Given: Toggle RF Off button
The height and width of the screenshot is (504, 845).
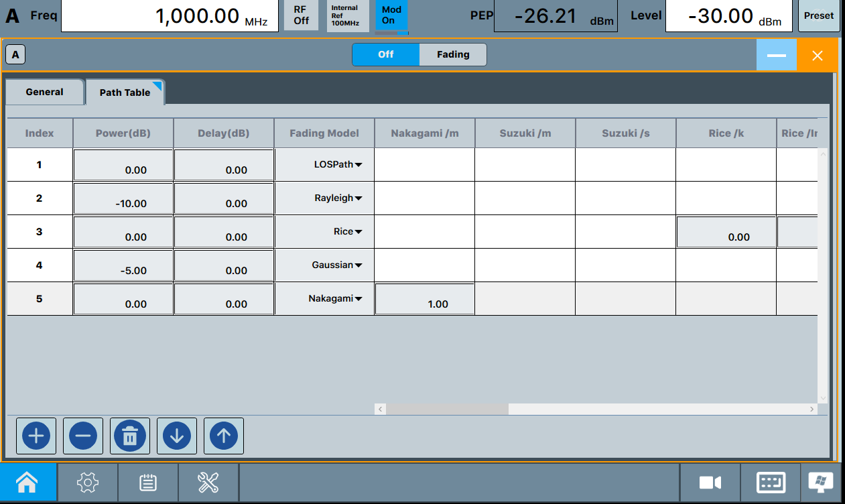Looking at the screenshot, I should tap(301, 15).
